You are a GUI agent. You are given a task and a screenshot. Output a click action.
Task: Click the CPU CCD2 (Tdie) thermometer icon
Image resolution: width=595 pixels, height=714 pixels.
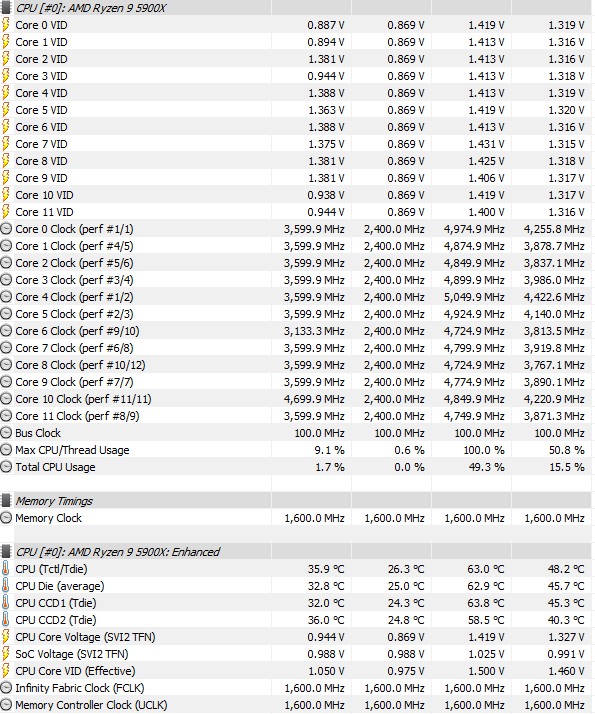[x=5, y=620]
